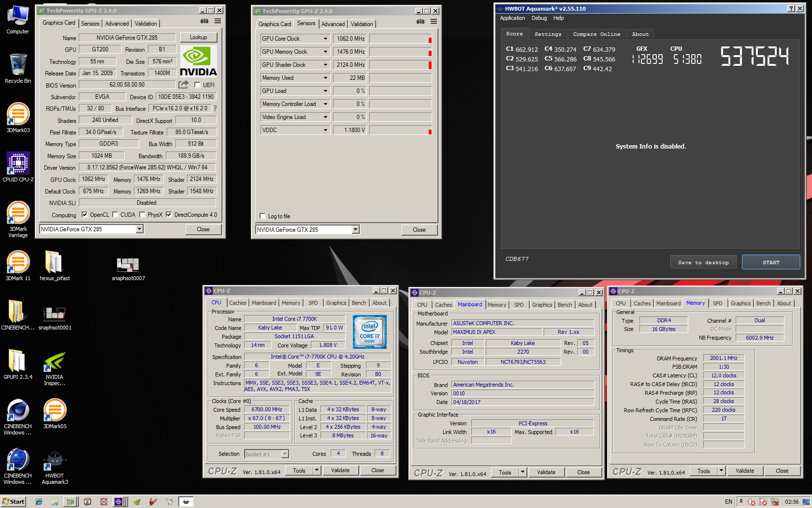Toggle the UEFI checkbox in GPU-Z
This screenshot has width=812, height=508.
[197, 85]
